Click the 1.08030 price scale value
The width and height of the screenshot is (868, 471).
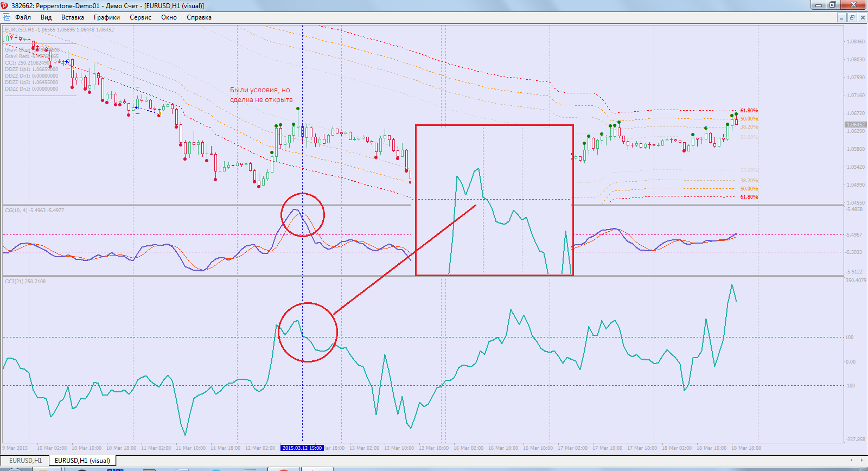(x=856, y=60)
